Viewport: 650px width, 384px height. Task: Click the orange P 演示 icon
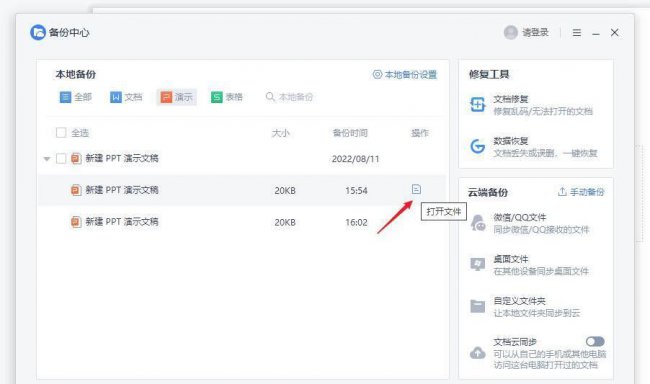pos(166,97)
